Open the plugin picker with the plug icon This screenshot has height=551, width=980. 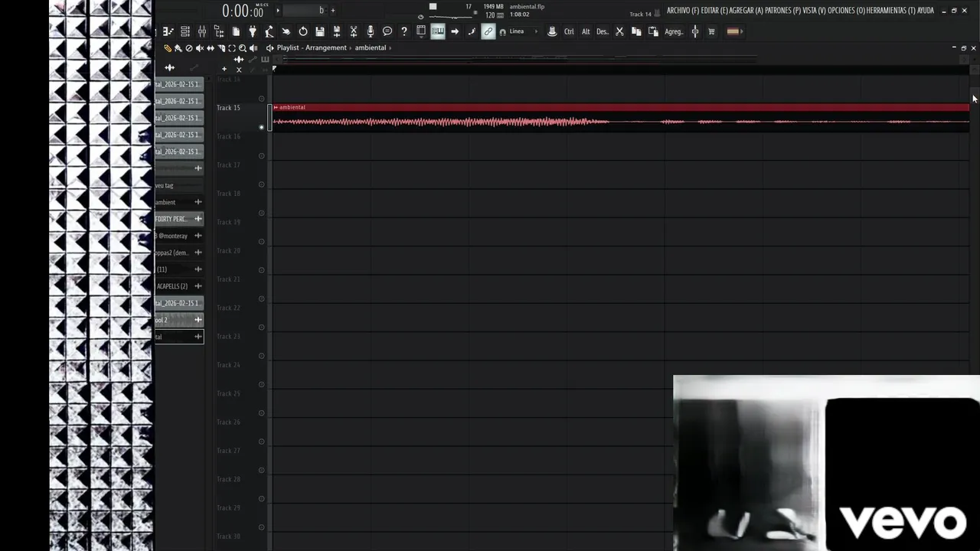tap(252, 31)
